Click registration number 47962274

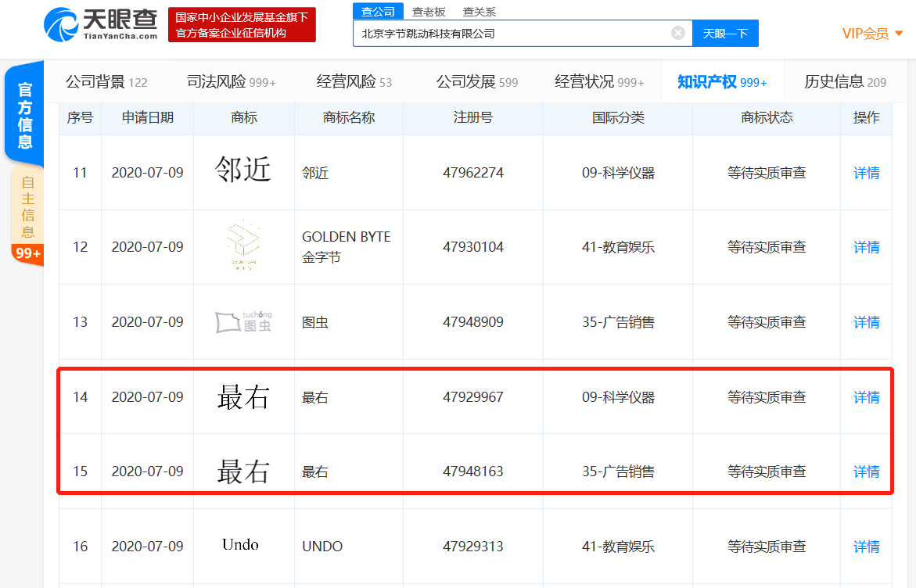[473, 173]
